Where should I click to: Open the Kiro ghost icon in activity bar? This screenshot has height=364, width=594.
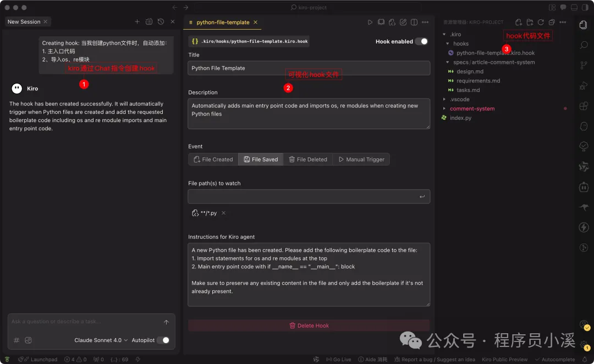point(584,126)
